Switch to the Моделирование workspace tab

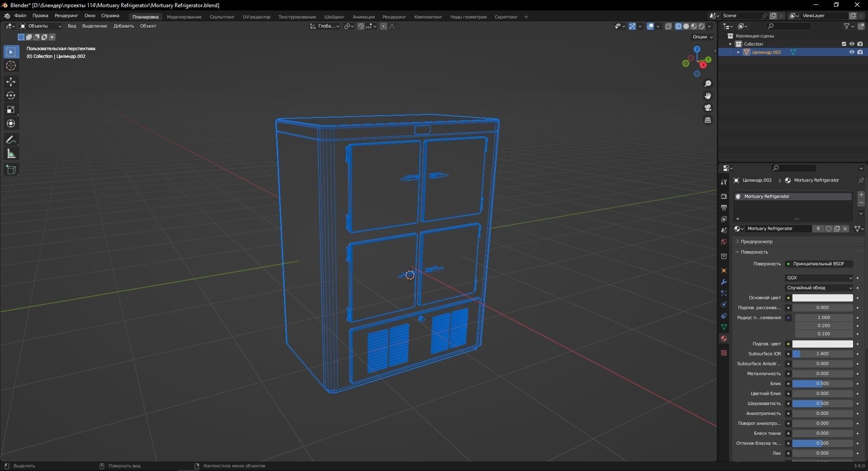coord(184,17)
